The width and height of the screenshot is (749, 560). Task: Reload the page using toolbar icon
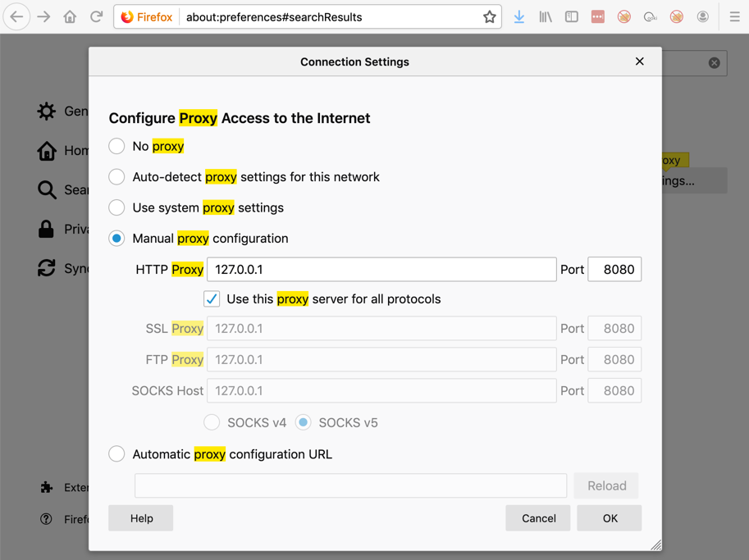tap(96, 16)
